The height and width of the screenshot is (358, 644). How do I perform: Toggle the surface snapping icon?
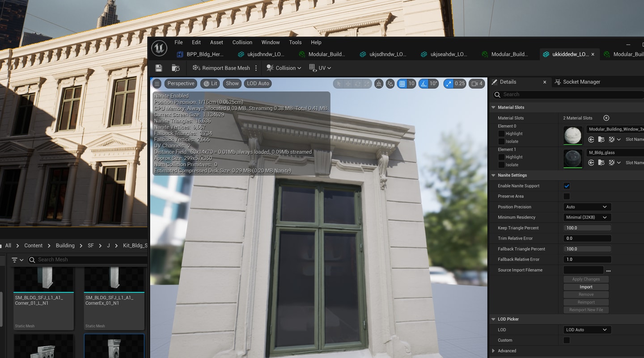click(x=390, y=84)
